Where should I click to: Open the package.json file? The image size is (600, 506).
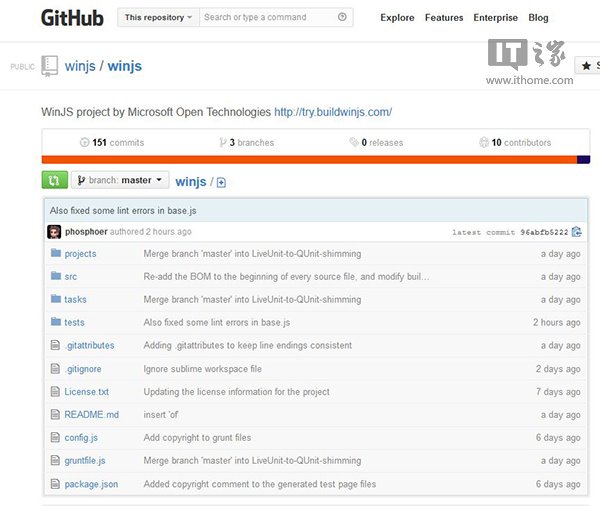[x=91, y=484]
